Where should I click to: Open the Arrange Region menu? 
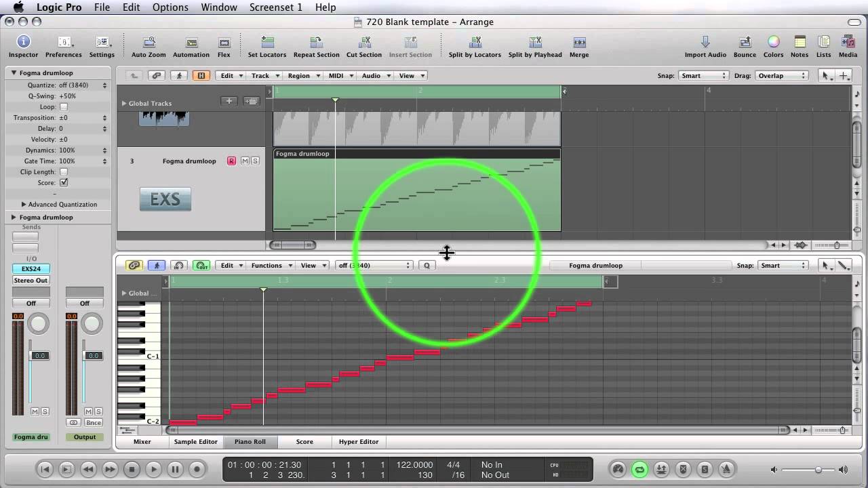[302, 75]
